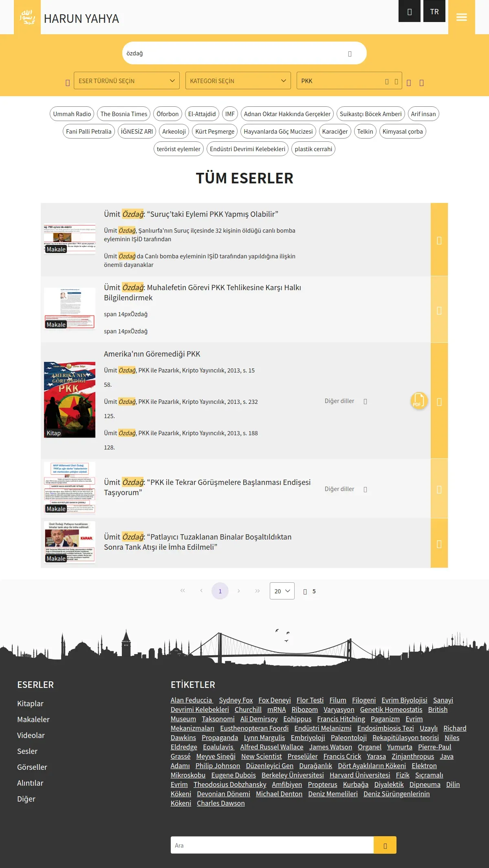Open the ESER TÜRÜNÜ SEÇİN dropdown
Viewport: 489px width, 868px height.
pyautogui.click(x=127, y=81)
